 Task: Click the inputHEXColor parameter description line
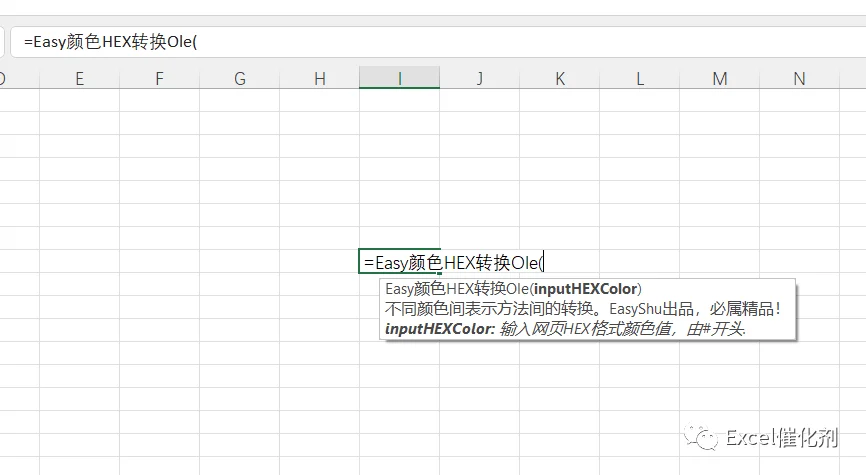pos(565,329)
